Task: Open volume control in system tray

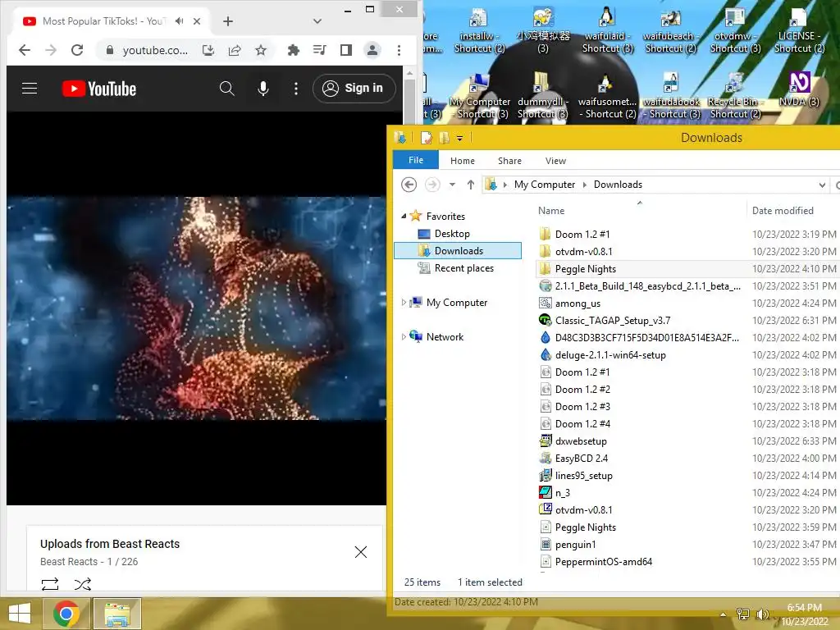Action: coord(762,614)
